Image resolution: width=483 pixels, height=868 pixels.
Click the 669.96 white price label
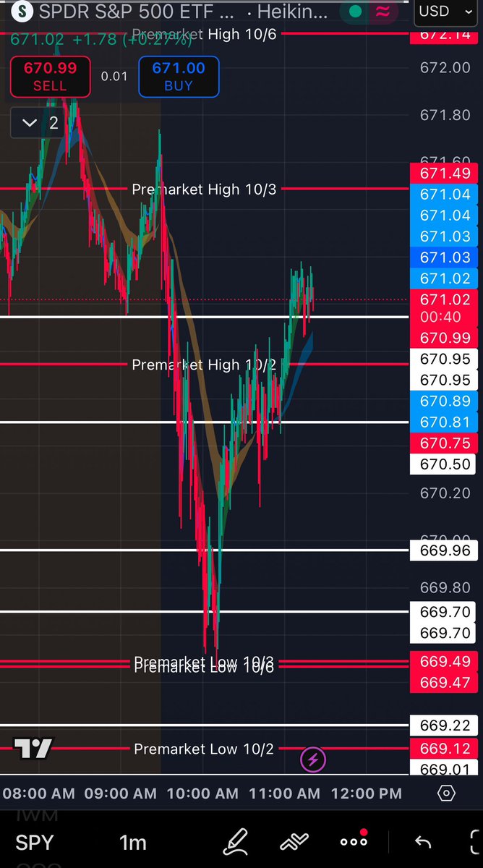point(444,550)
